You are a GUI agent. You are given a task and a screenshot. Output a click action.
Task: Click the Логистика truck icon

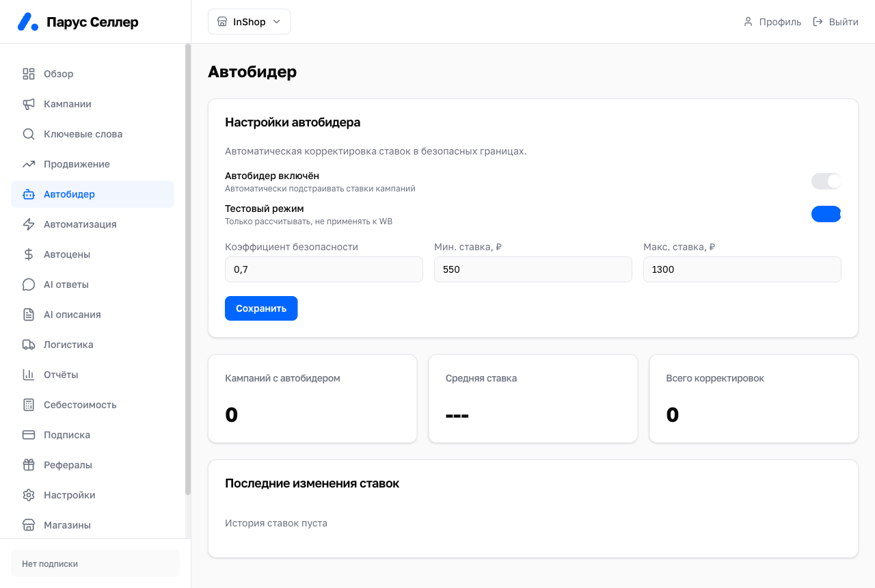[29, 345]
